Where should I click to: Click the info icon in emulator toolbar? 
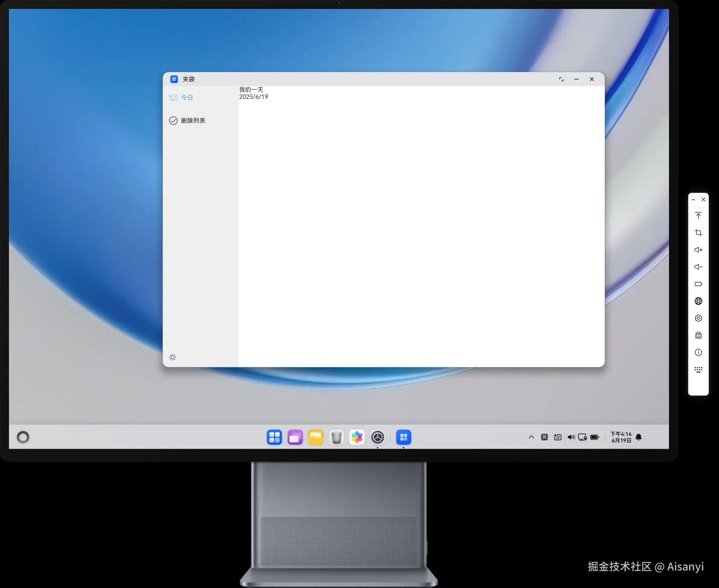click(x=698, y=352)
